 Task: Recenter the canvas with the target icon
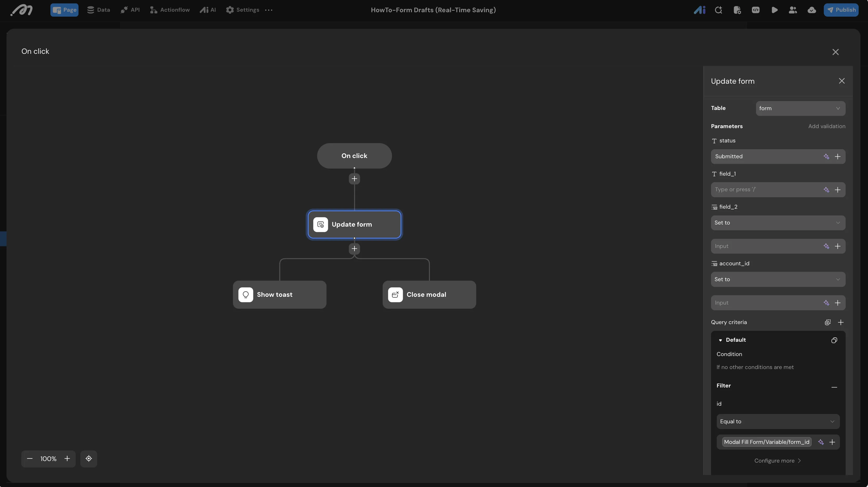pyautogui.click(x=89, y=459)
